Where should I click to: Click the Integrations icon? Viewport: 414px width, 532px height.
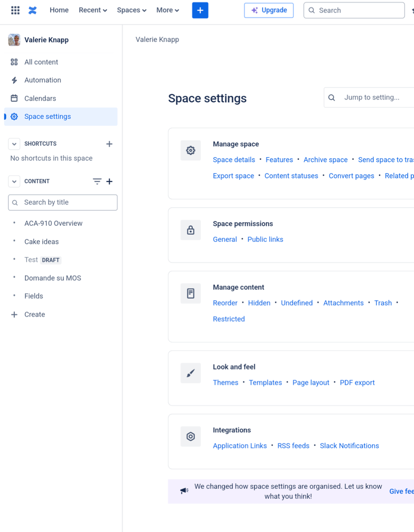pyautogui.click(x=190, y=436)
